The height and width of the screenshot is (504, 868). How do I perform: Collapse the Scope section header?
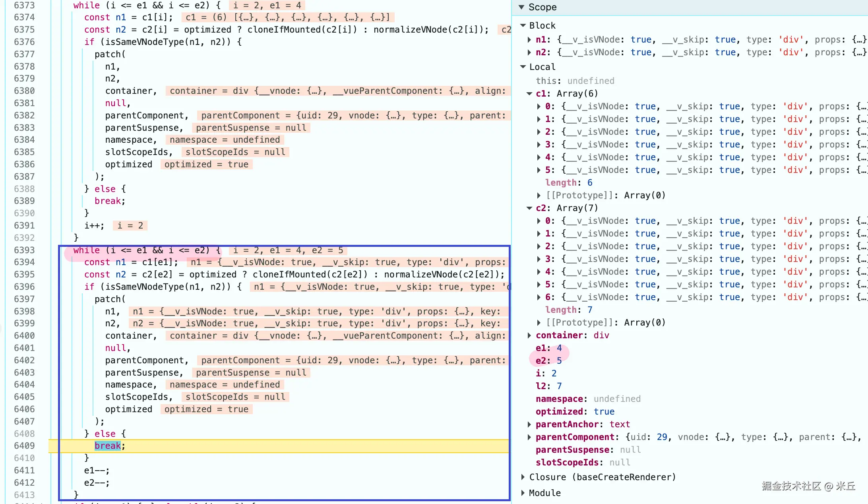coord(521,7)
